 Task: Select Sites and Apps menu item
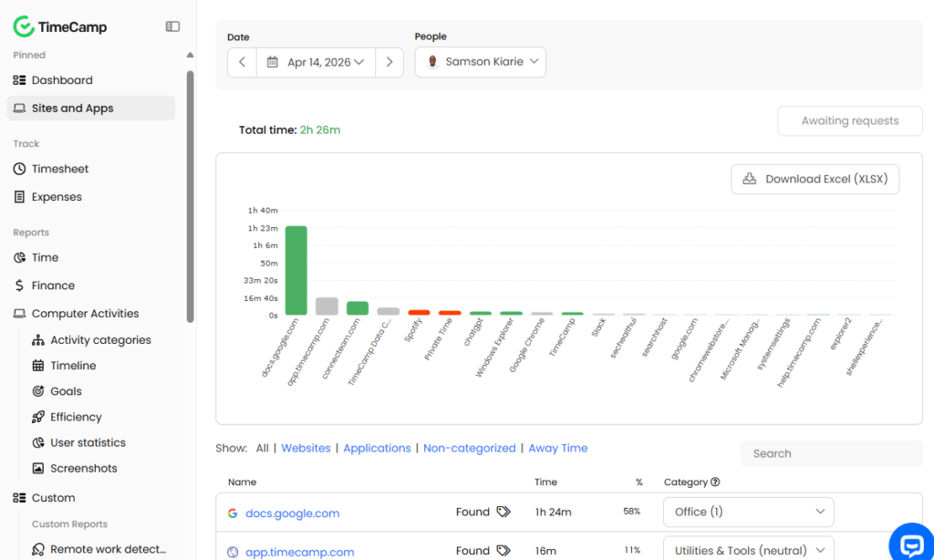[90, 108]
